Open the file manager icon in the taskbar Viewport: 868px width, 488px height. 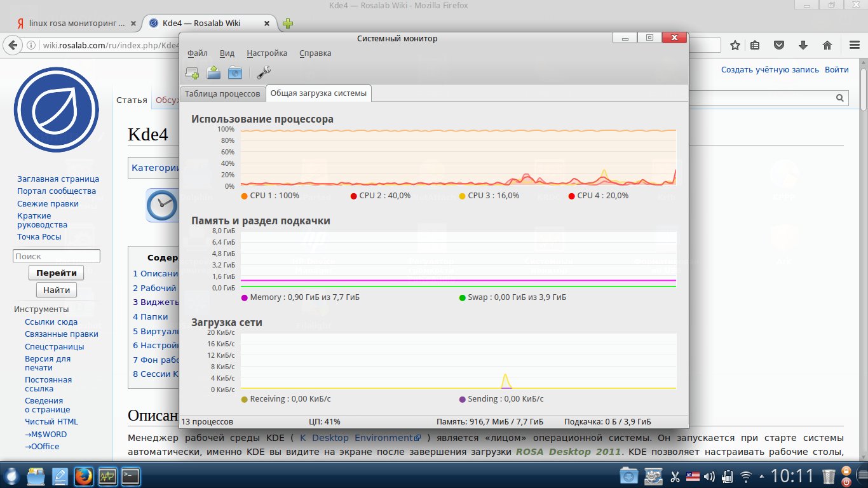(36, 476)
